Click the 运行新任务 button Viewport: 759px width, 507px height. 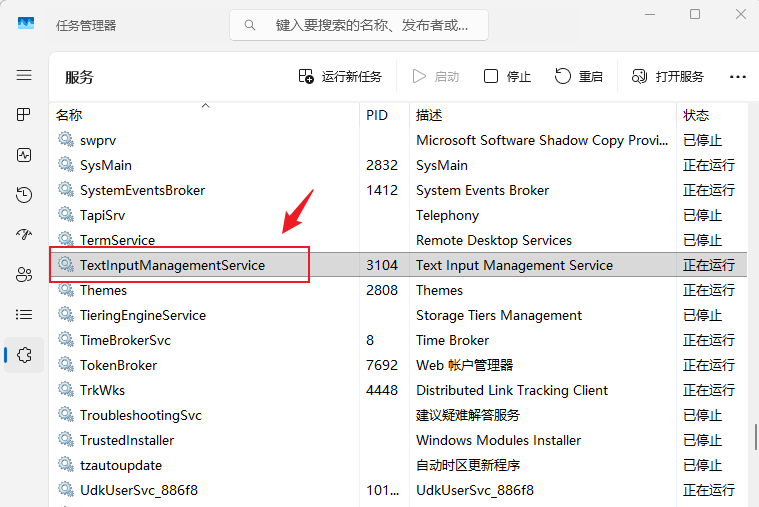340,76
